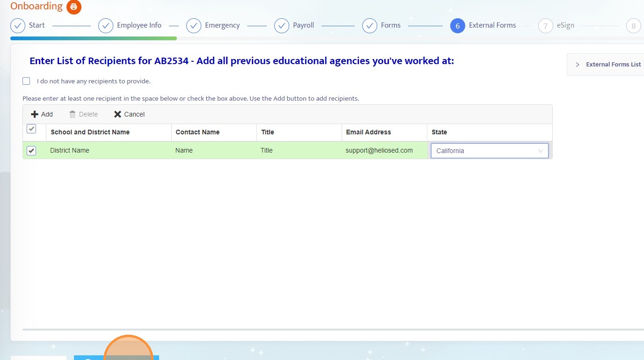Delete the selected recipient
The width and height of the screenshot is (644, 360).
83,114
